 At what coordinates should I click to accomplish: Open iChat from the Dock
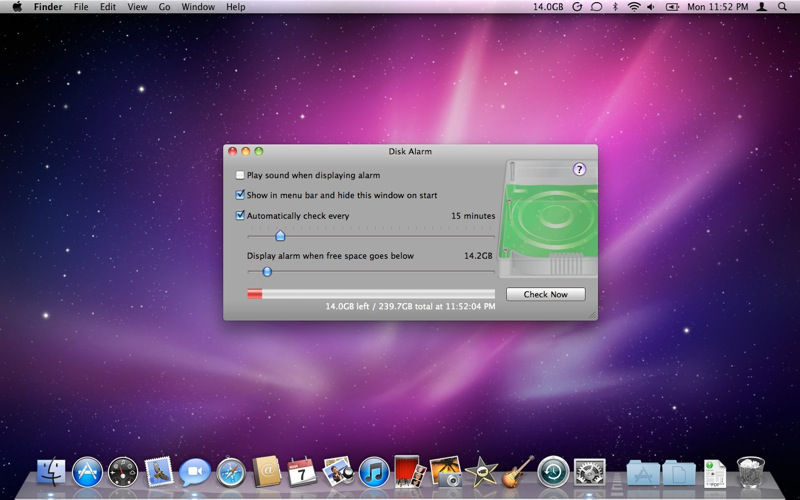[194, 472]
